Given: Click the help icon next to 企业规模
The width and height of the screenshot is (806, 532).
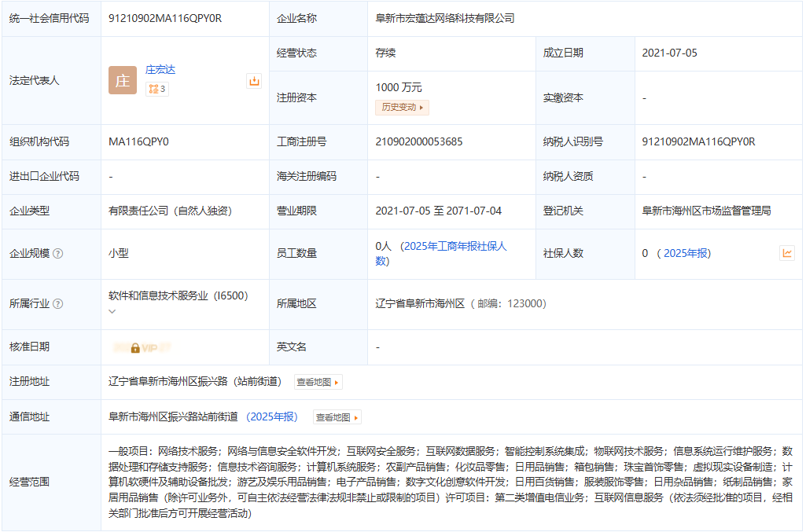Looking at the screenshot, I should tap(58, 253).
